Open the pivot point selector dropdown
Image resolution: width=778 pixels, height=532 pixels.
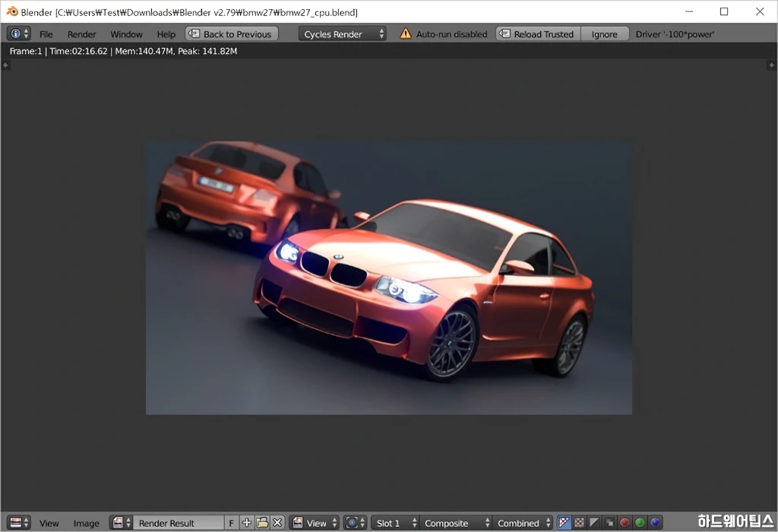pyautogui.click(x=356, y=523)
